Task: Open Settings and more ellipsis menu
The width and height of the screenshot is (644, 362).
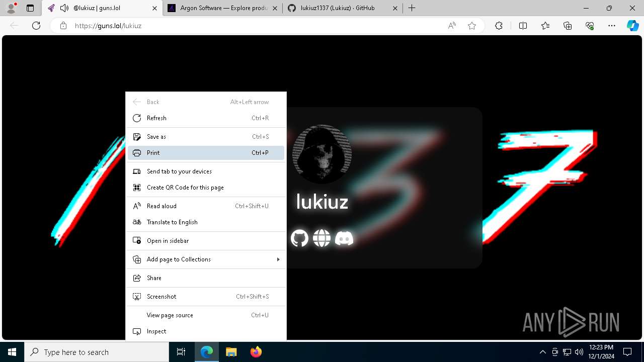Action: (612, 26)
